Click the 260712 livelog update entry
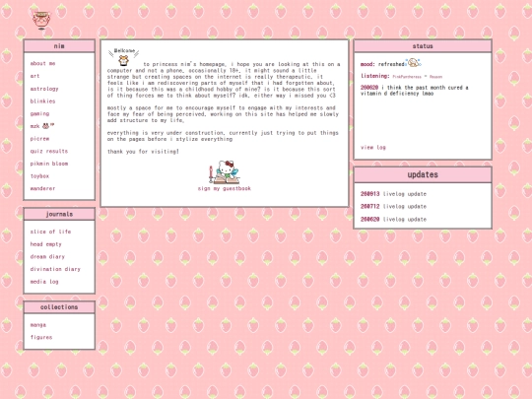This screenshot has height=399, width=532. coord(393,206)
